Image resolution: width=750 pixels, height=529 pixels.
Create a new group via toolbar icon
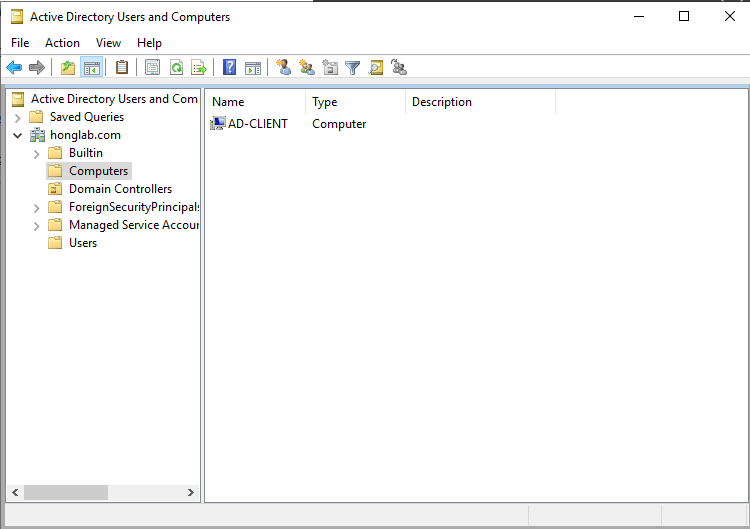tap(307, 67)
